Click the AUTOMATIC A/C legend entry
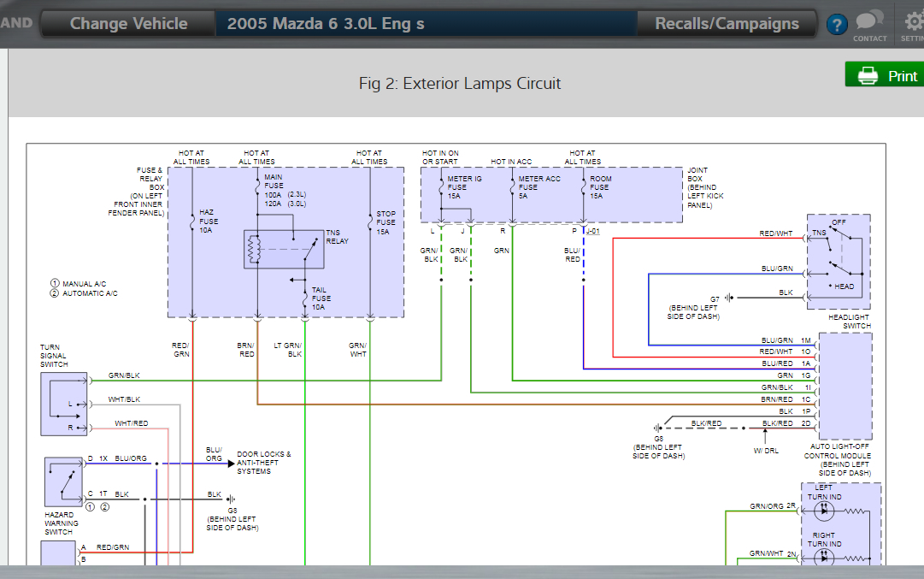 [x=84, y=293]
